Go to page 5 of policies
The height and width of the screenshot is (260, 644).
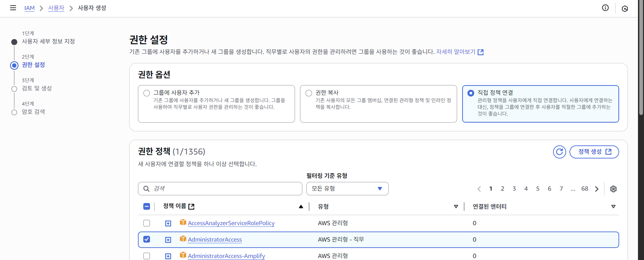(538, 189)
